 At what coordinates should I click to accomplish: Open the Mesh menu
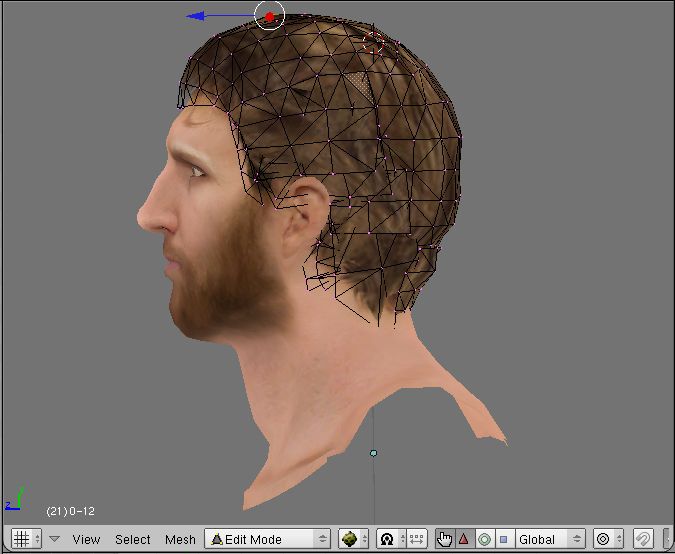point(180,539)
